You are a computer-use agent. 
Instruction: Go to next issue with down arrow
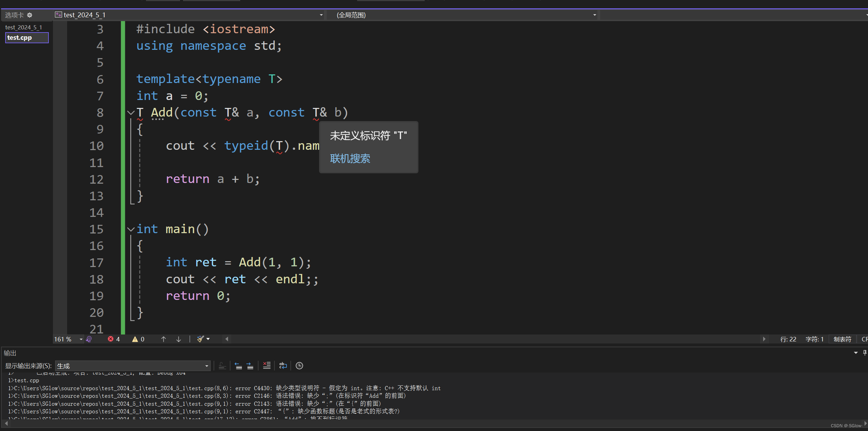click(179, 339)
